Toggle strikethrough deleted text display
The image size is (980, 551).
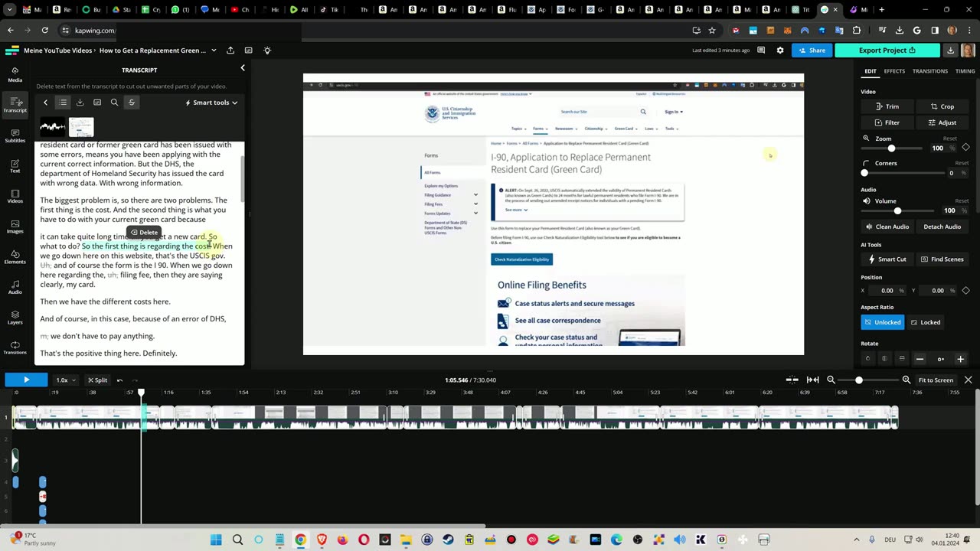pyautogui.click(x=132, y=103)
